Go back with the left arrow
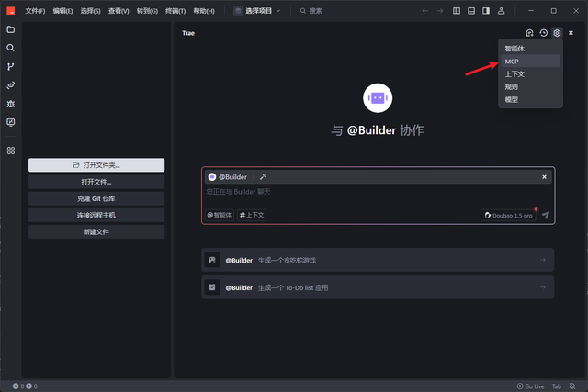 [x=425, y=11]
